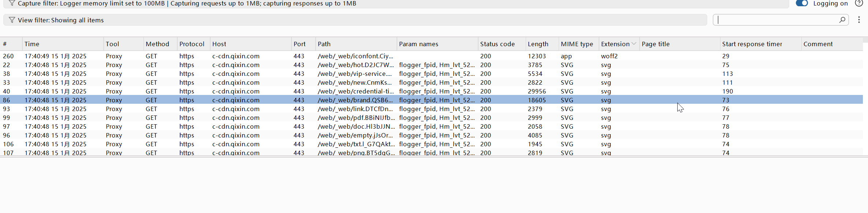868x213 pixels.
Task: Click the MIME type column header
Action: point(577,44)
